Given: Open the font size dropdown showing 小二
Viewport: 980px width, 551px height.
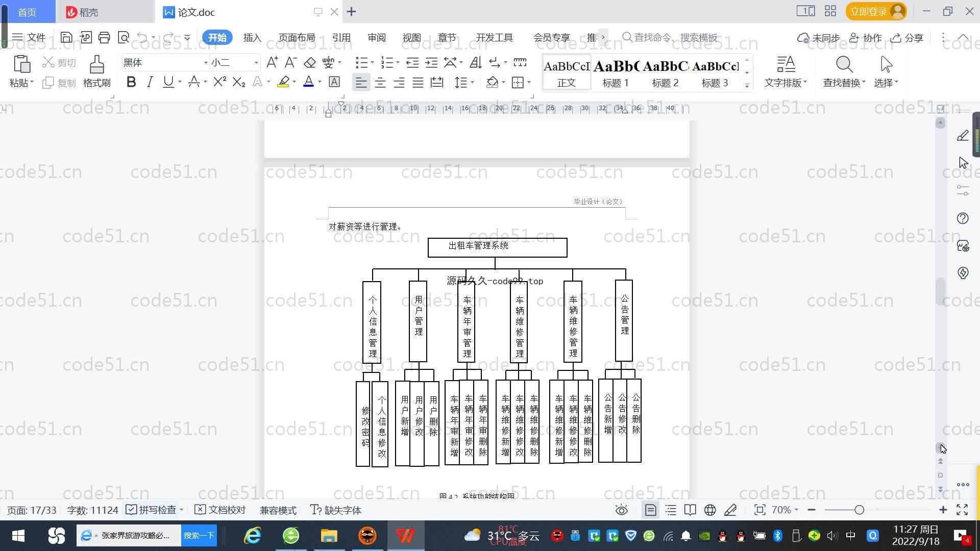Looking at the screenshot, I should pyautogui.click(x=256, y=63).
